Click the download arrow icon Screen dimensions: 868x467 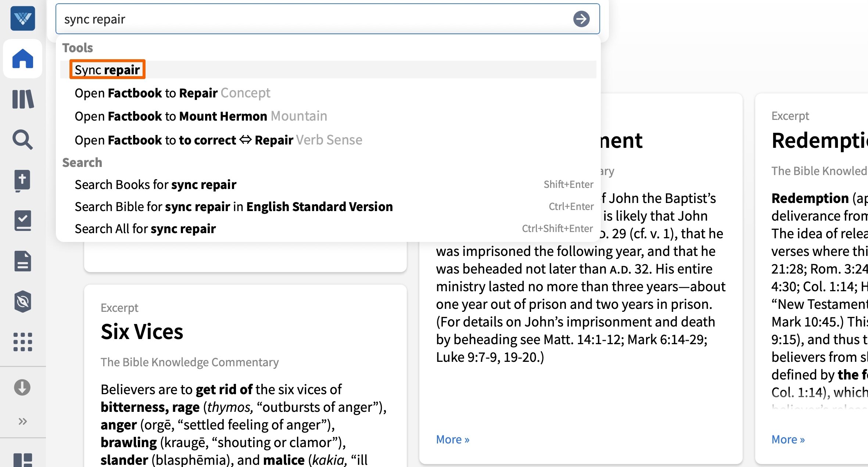[22, 387]
